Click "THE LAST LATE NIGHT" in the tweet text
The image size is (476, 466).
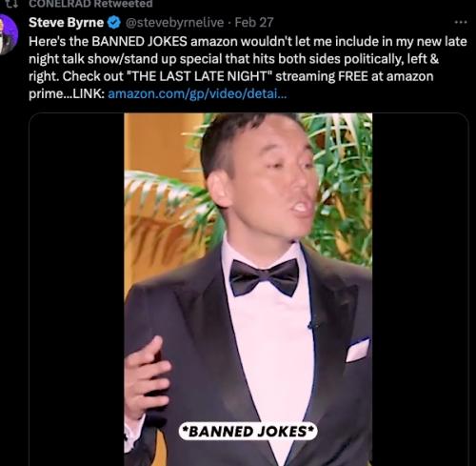click(200, 76)
